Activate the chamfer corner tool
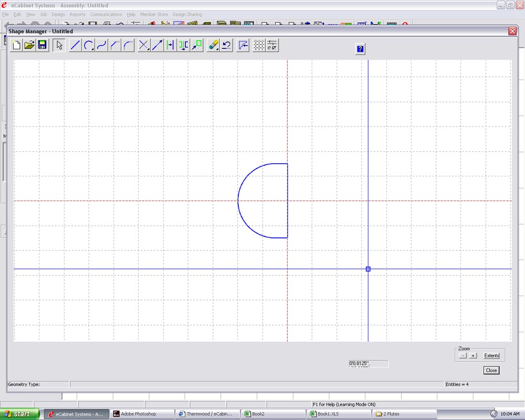 (x=115, y=45)
